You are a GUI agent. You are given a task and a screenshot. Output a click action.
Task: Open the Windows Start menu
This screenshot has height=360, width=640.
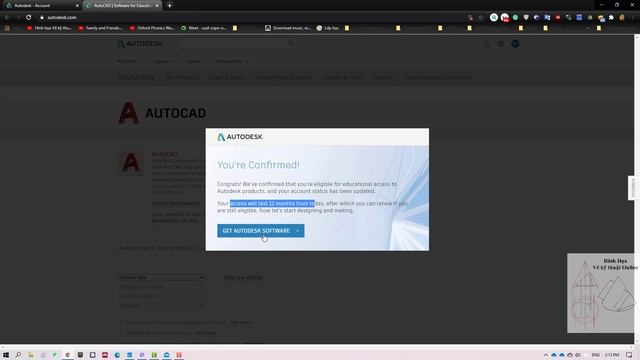pos(6,355)
